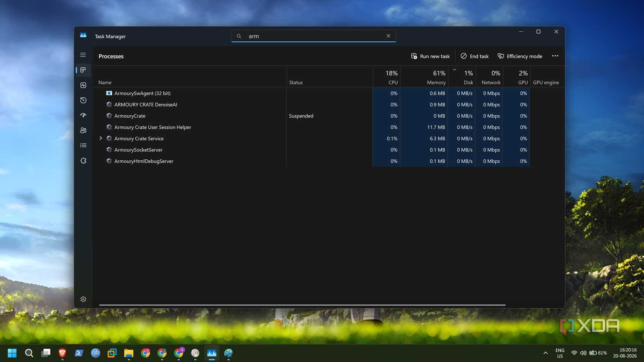Open the Windows Start menu

point(12,353)
